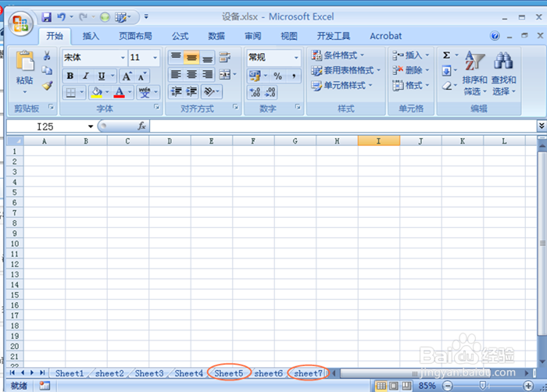Image resolution: width=547 pixels, height=392 pixels.
Task: Decrease decimal places
Action: 270,92
